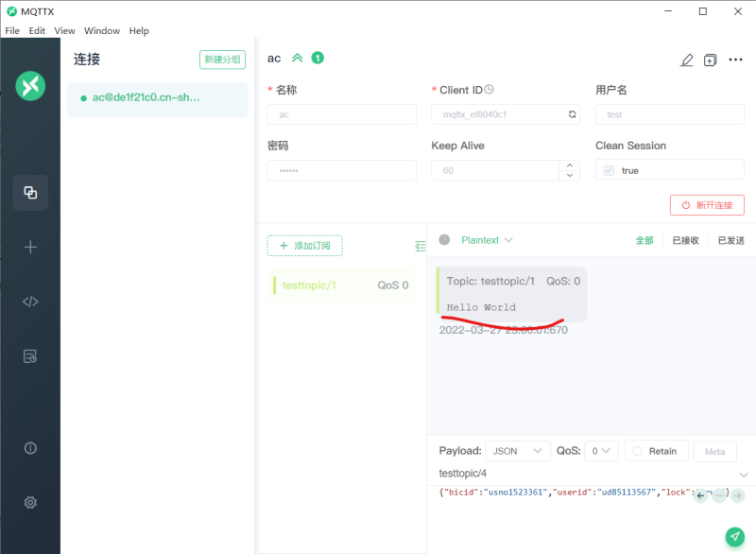Regenerate the Client ID

573,114
